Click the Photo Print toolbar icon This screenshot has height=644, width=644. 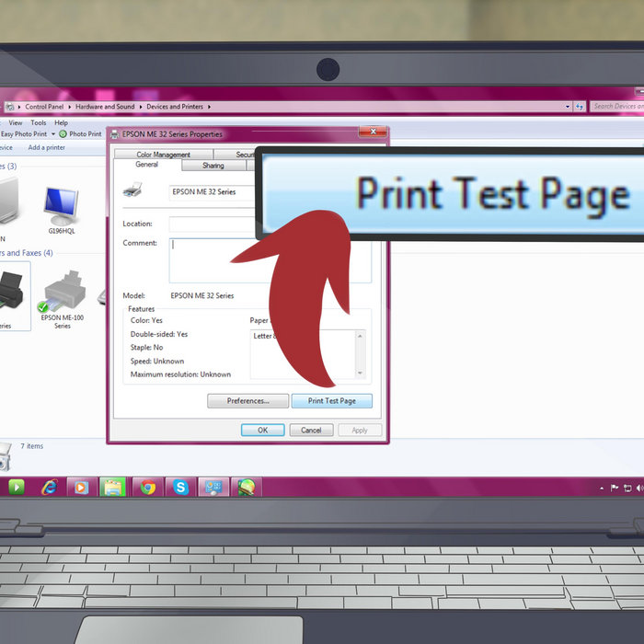click(63, 134)
